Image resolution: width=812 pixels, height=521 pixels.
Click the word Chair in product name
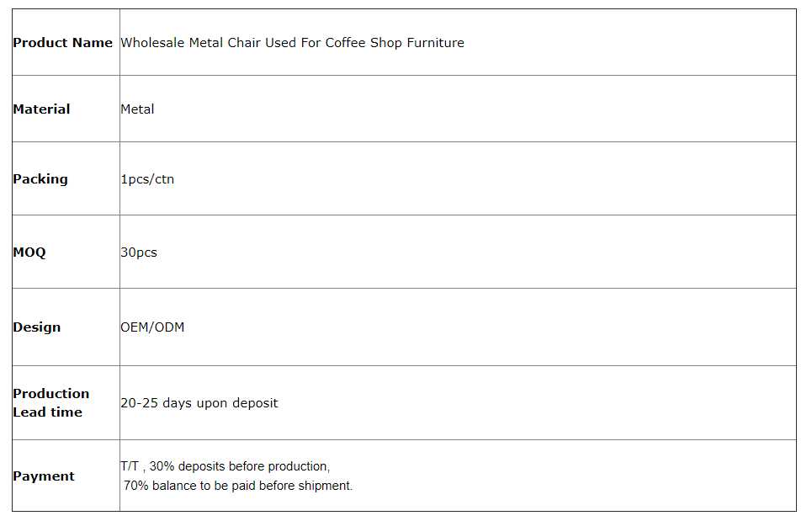(x=244, y=43)
